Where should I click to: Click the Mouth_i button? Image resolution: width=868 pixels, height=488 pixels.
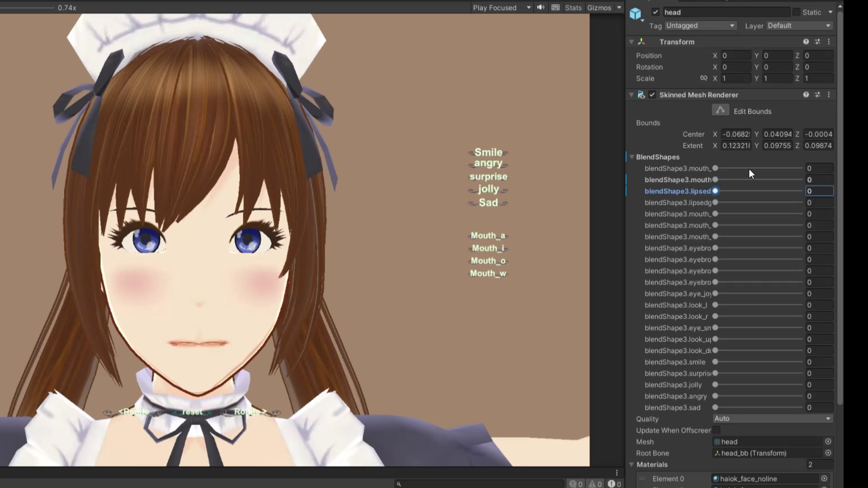(488, 248)
